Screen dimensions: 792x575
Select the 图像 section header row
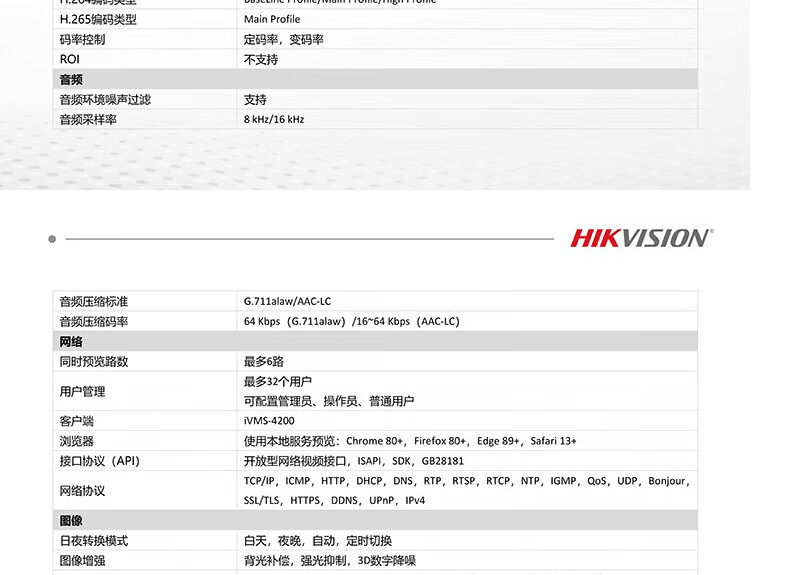tap(374, 520)
